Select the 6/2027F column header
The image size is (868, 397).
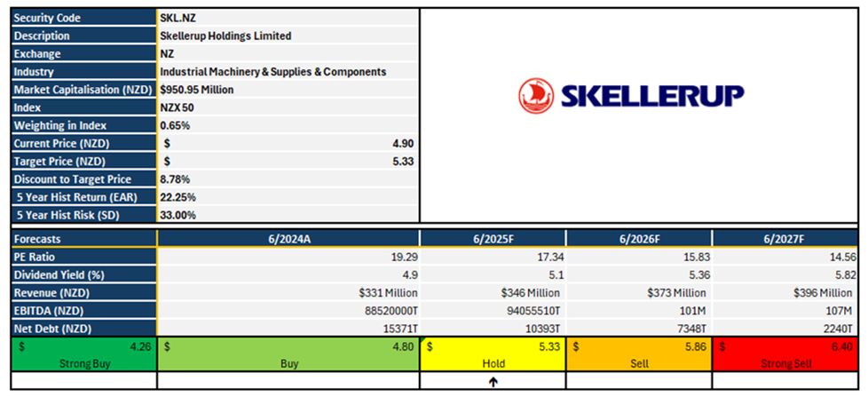click(x=785, y=239)
